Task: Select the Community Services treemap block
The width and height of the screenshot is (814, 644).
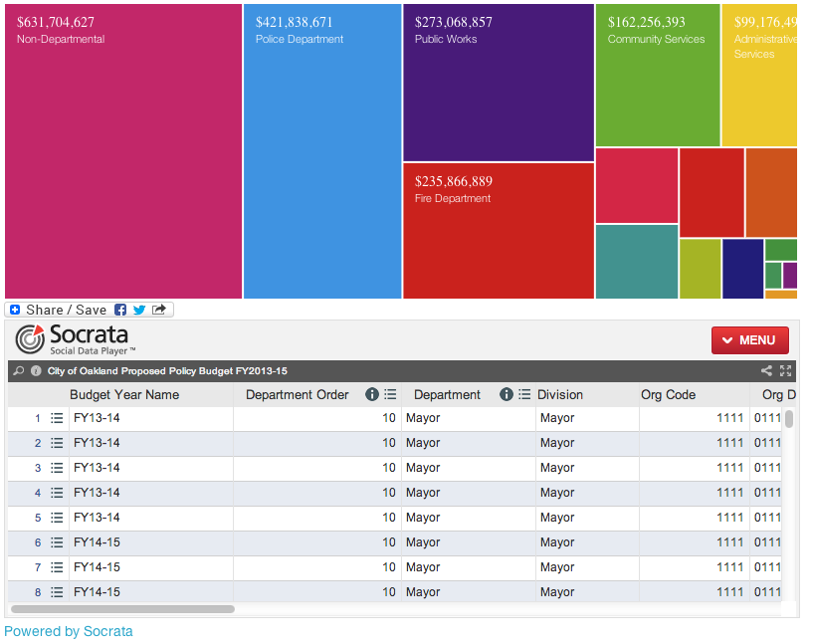Action: click(x=658, y=76)
